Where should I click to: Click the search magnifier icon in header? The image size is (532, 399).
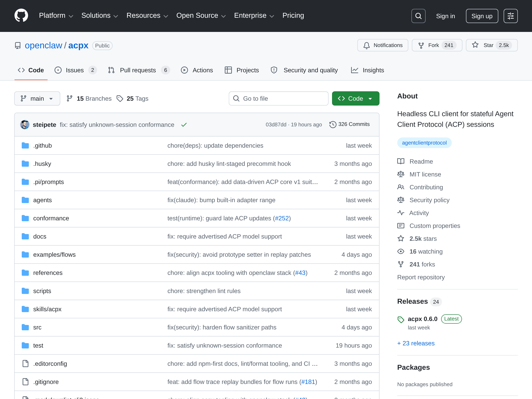(x=418, y=16)
